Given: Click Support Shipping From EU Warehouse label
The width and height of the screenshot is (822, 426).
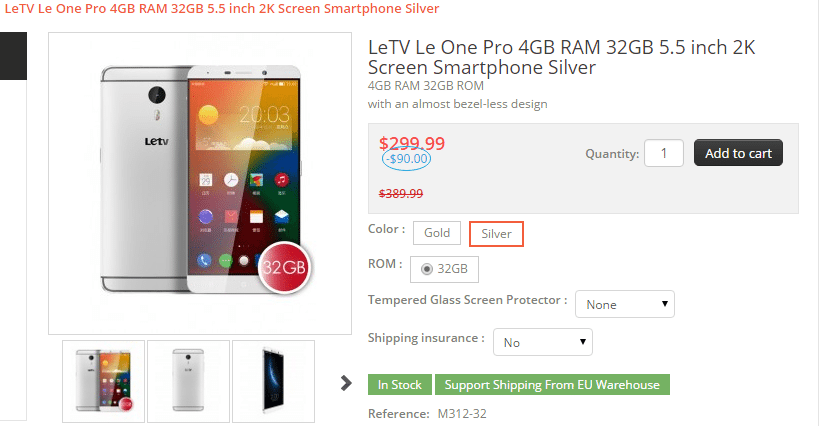Looking at the screenshot, I should click(x=552, y=385).
